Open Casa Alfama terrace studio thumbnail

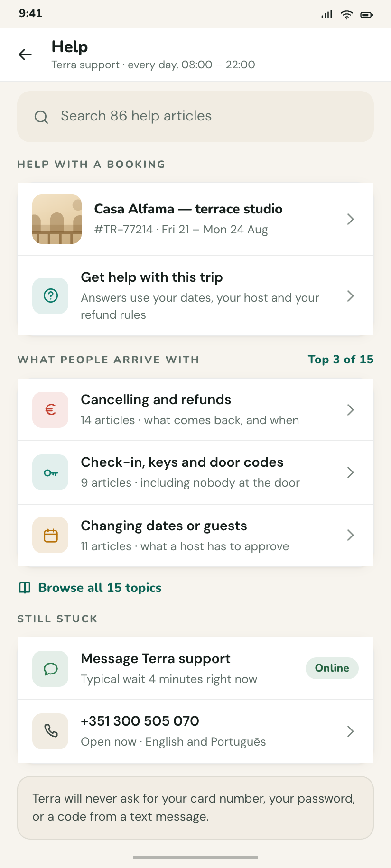tap(57, 219)
